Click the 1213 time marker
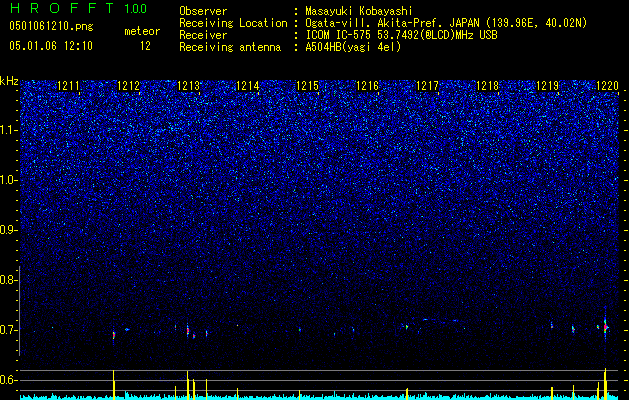 coord(189,86)
